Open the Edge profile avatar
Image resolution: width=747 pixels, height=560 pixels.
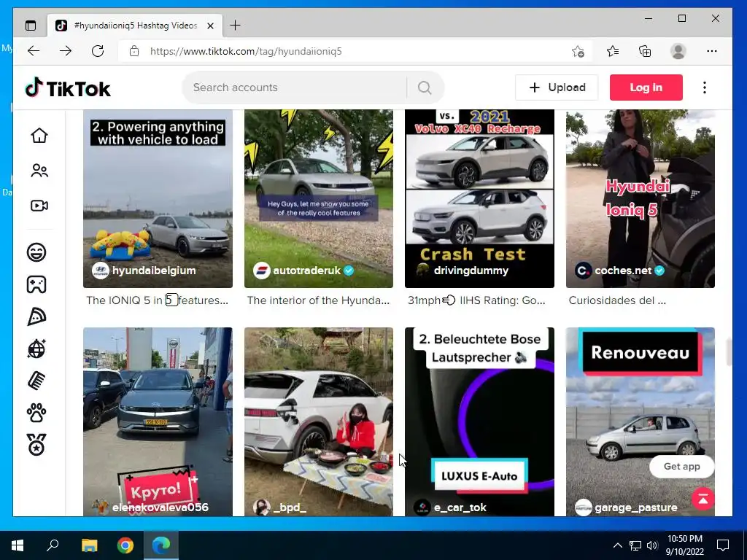[678, 51]
